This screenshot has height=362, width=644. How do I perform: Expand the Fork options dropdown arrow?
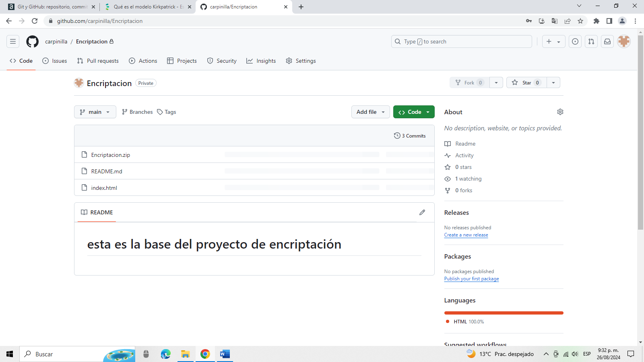tap(496, 82)
